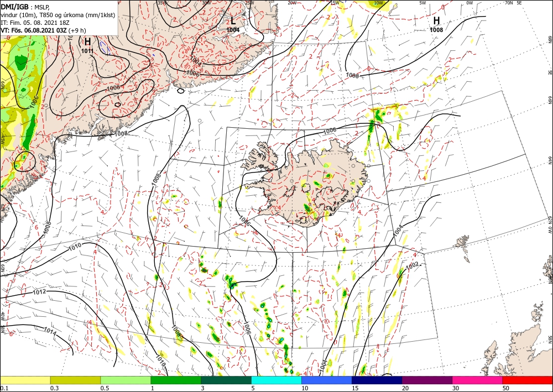The image size is (553, 392).
Task: Click the '1002' isobar label
Action: tap(413, 265)
